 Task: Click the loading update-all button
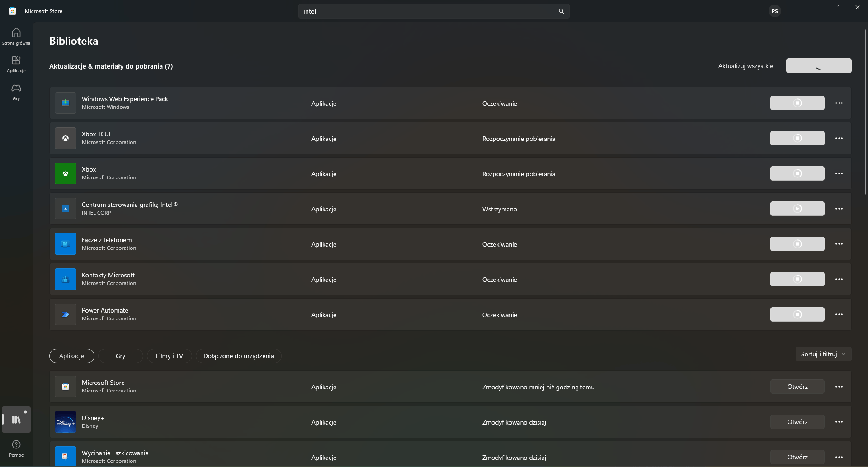pos(819,66)
